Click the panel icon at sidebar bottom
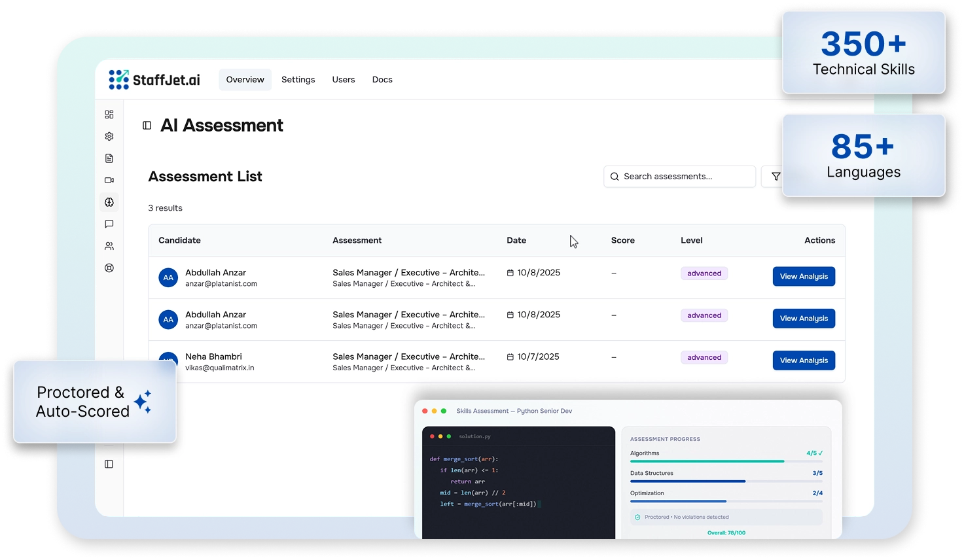964x560 pixels. pyautogui.click(x=109, y=464)
